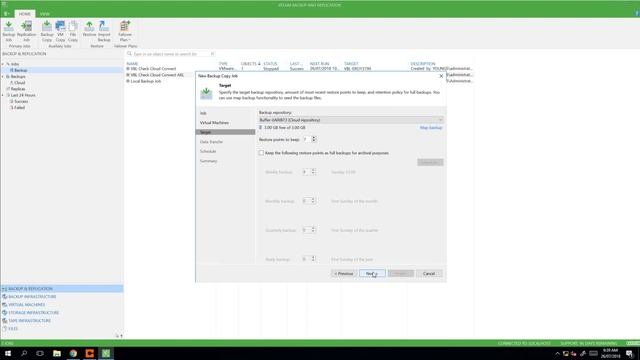Viewport: 640px width, 360px height.
Task: Open the Virtual Machines navigation pane
Action: click(x=62, y=304)
